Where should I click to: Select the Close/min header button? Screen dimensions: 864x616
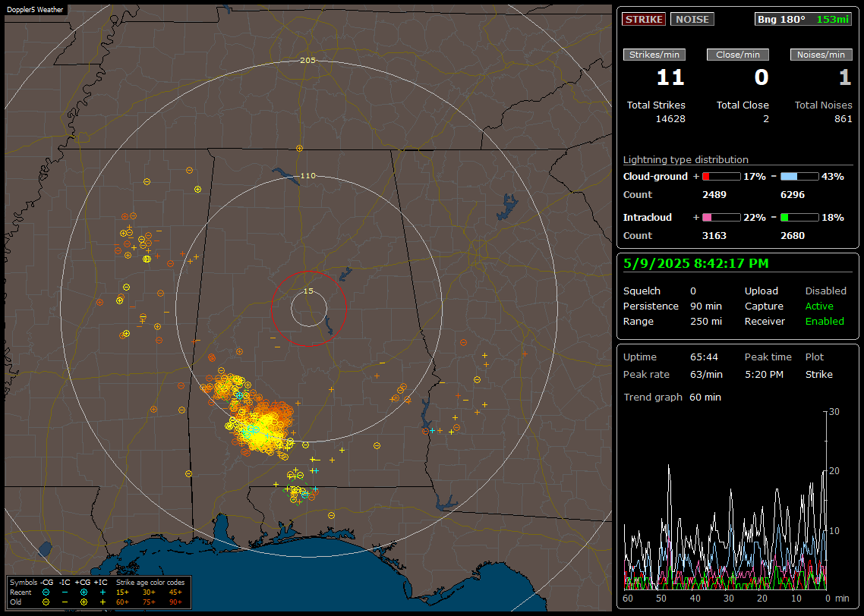(x=738, y=55)
